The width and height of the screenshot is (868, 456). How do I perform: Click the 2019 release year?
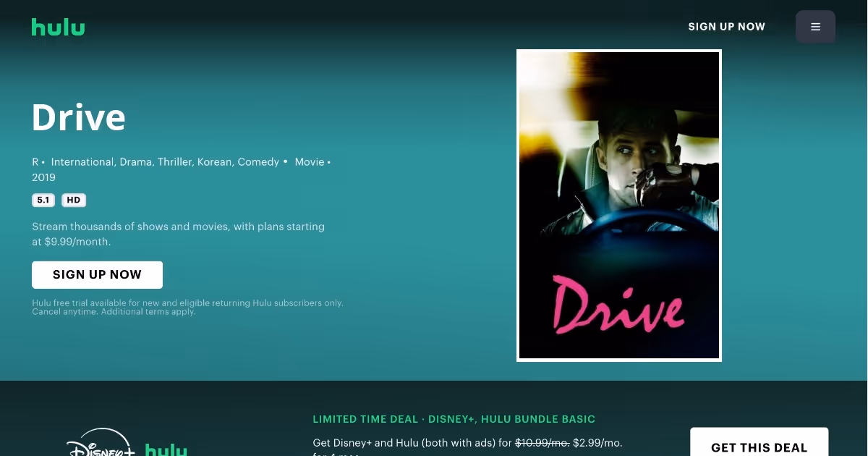pos(43,177)
